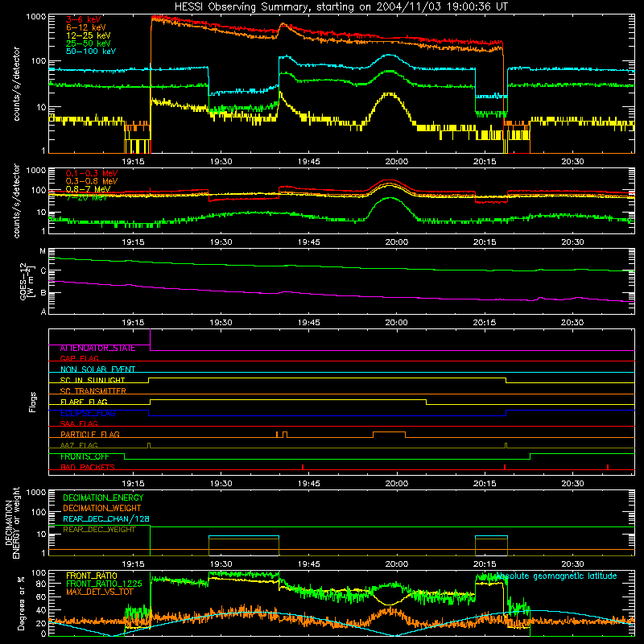
Task: Select the PARTICLE_FLAG label
Action: (x=90, y=434)
